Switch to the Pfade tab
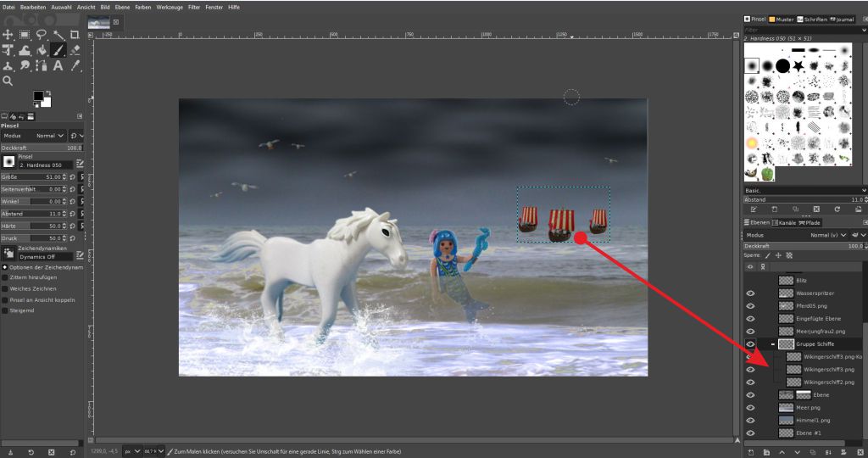This screenshot has height=458, width=868. coord(810,222)
